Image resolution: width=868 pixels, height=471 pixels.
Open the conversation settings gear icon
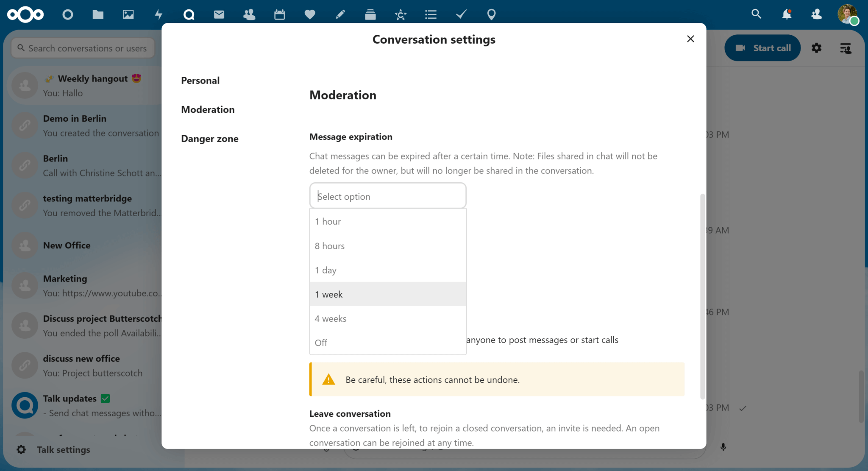[x=816, y=48]
